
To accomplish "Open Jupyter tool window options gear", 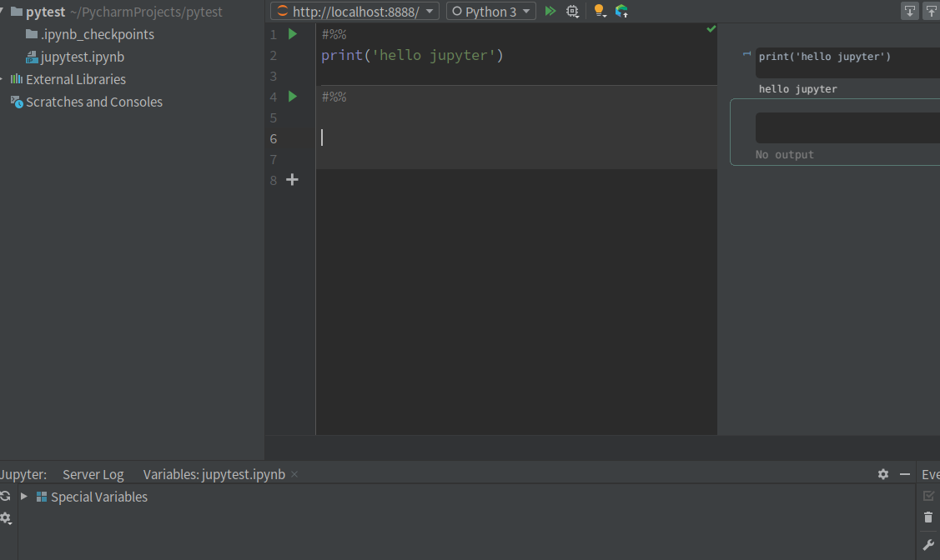I will click(883, 474).
